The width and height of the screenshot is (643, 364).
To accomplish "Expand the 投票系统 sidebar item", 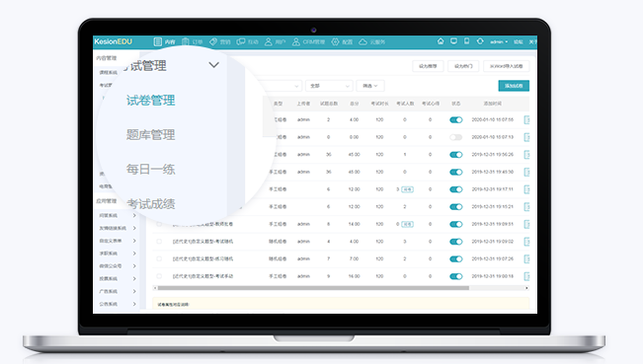I will click(134, 279).
